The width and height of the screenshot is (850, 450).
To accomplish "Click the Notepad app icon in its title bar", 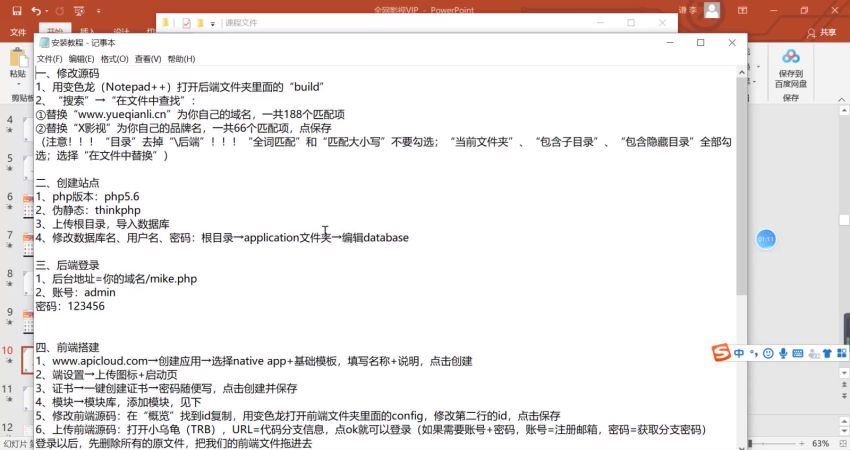I will 44,42.
